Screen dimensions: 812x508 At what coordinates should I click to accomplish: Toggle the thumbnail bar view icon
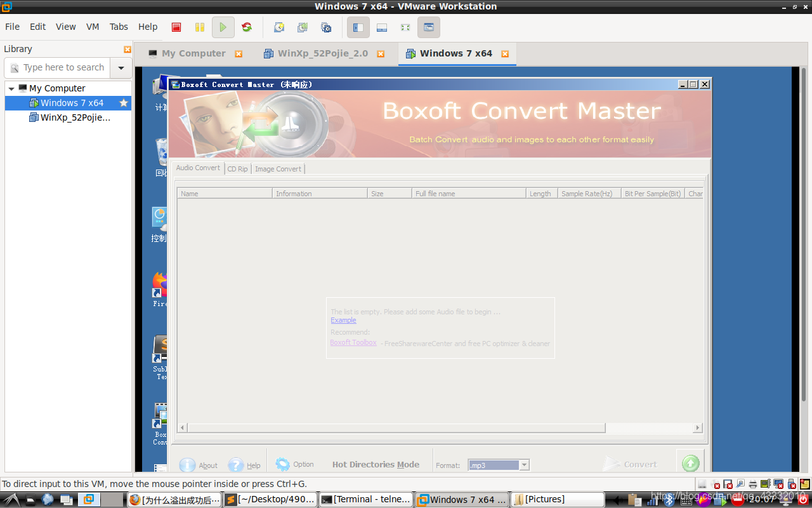click(382, 27)
